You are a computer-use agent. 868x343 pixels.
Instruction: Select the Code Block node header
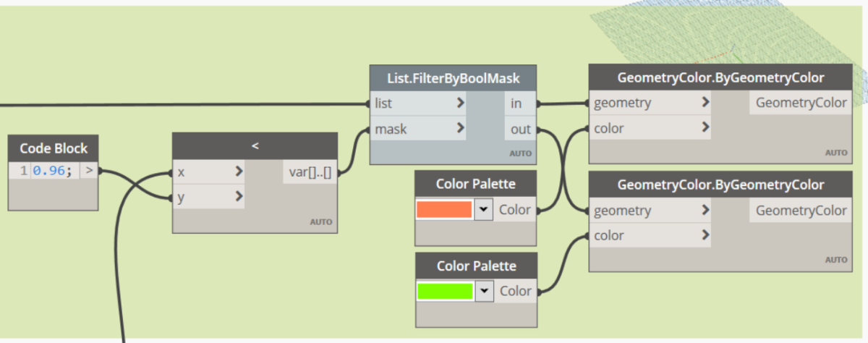pos(53,148)
